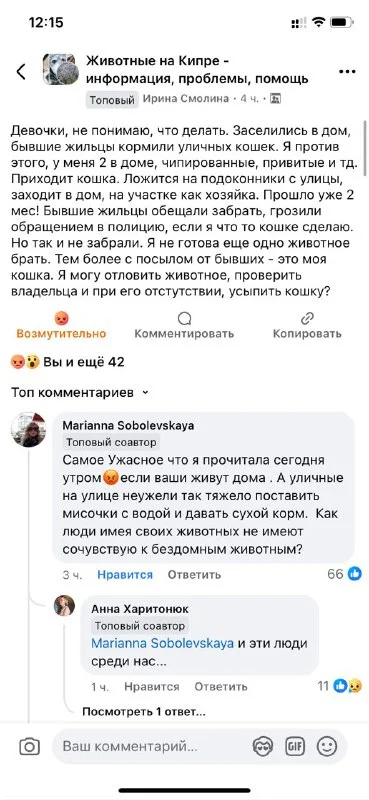View the 66 likes reaction count
Viewport: 369px width, 800px height.
pyautogui.click(x=344, y=574)
